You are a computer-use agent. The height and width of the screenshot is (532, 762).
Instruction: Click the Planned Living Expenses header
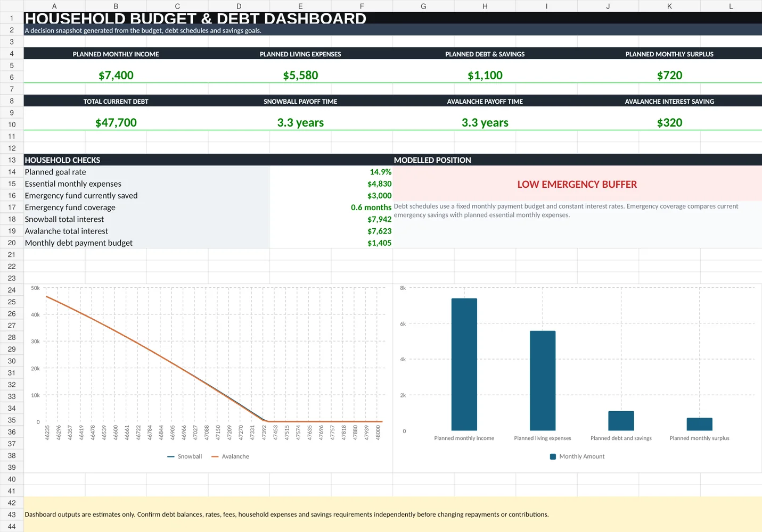click(x=300, y=54)
